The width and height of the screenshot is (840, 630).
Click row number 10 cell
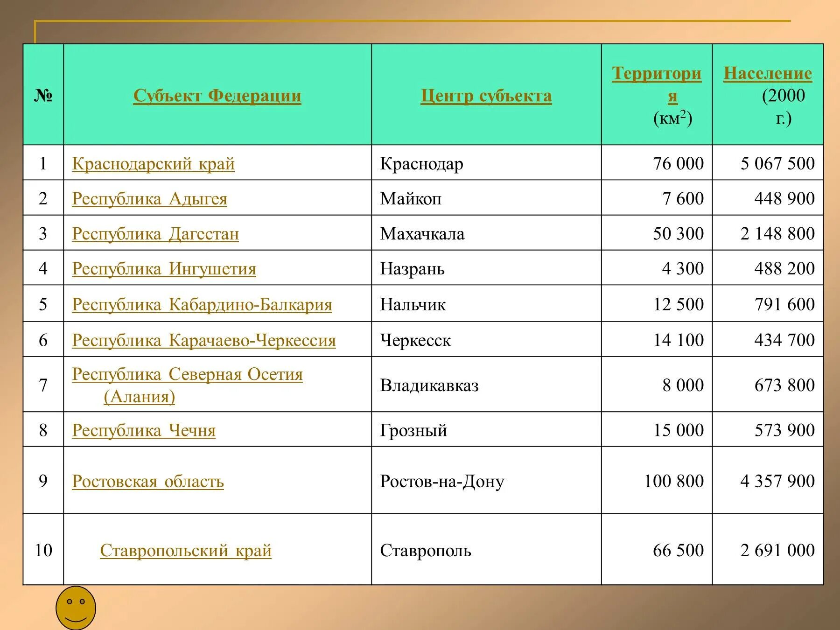(43, 549)
